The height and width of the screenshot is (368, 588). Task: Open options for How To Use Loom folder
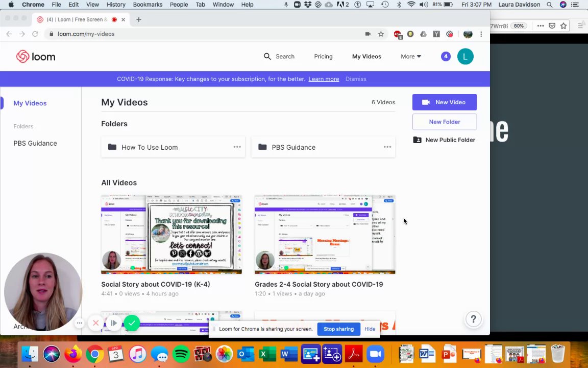[237, 147]
